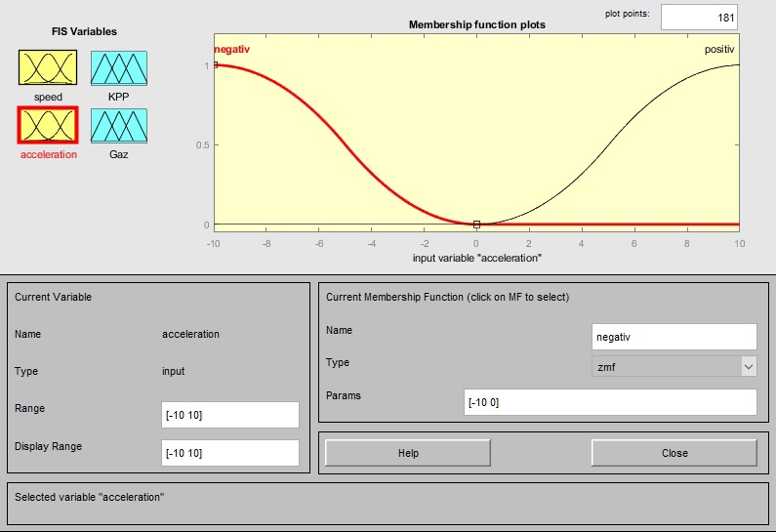The height and width of the screenshot is (532, 776).
Task: Close the membership function editor
Action: 674,453
